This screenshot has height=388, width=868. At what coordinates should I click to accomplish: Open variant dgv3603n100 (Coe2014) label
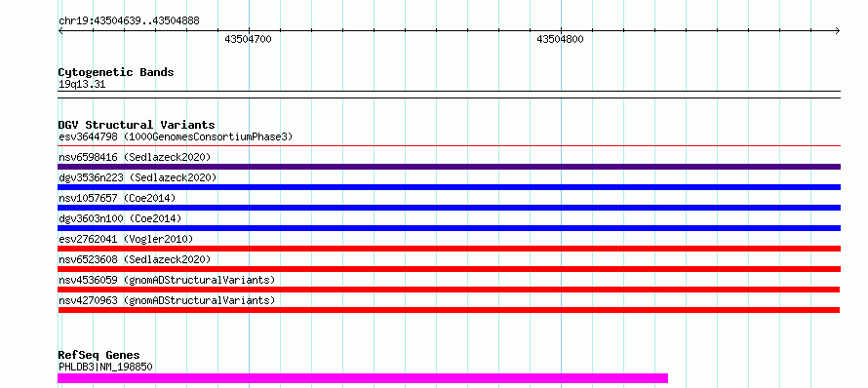120,218
